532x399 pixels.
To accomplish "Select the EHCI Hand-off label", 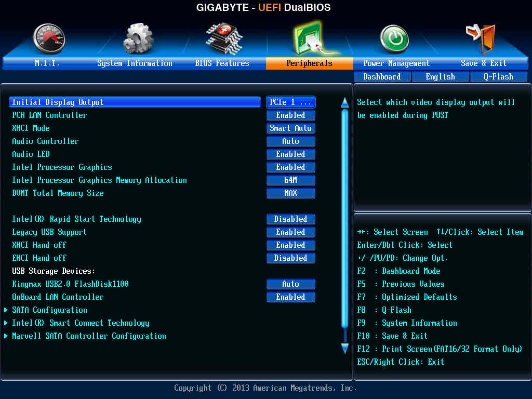I will pyautogui.click(x=39, y=258).
